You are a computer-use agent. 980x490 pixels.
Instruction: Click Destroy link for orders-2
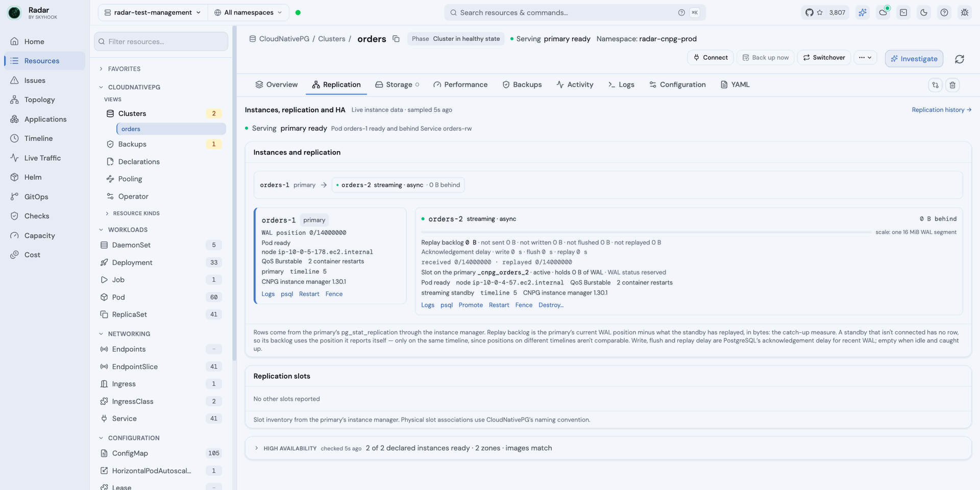(551, 305)
